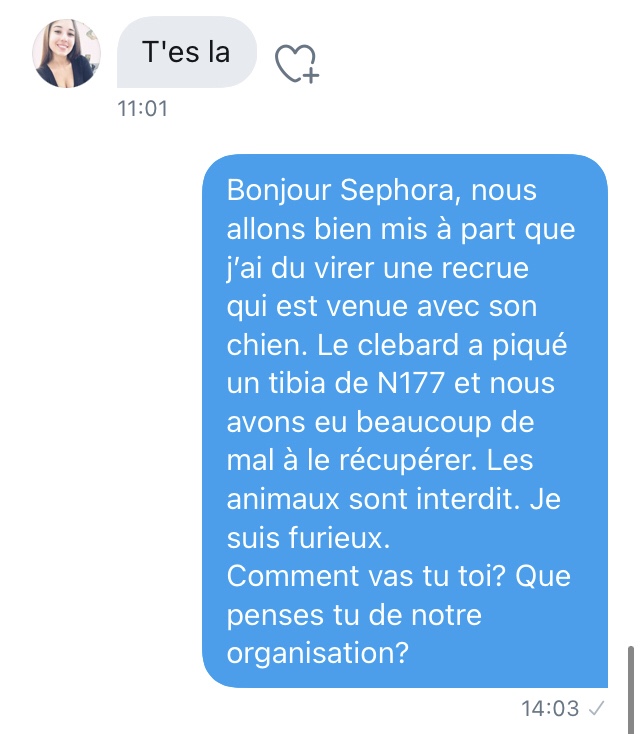This screenshot has height=734, width=640.
Task: Click the 11:01 message timestamp
Action: coord(142,109)
